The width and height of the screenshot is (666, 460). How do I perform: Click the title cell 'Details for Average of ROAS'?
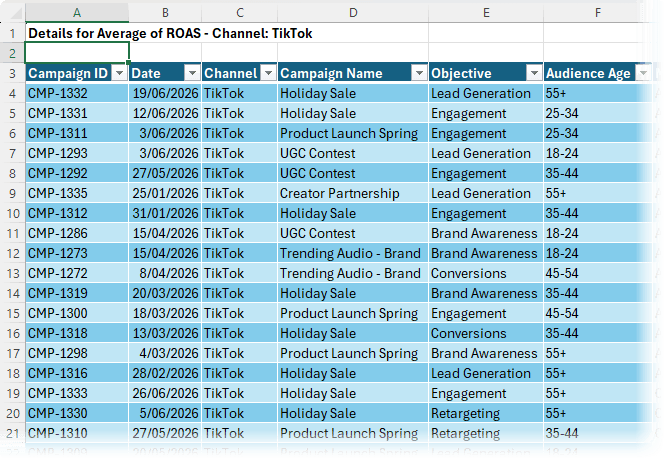170,33
